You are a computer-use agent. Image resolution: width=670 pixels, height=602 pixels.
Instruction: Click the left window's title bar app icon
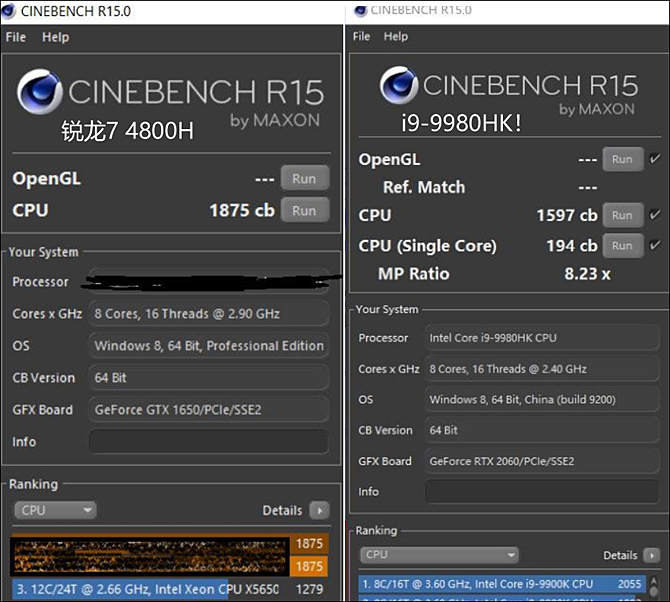[9, 11]
